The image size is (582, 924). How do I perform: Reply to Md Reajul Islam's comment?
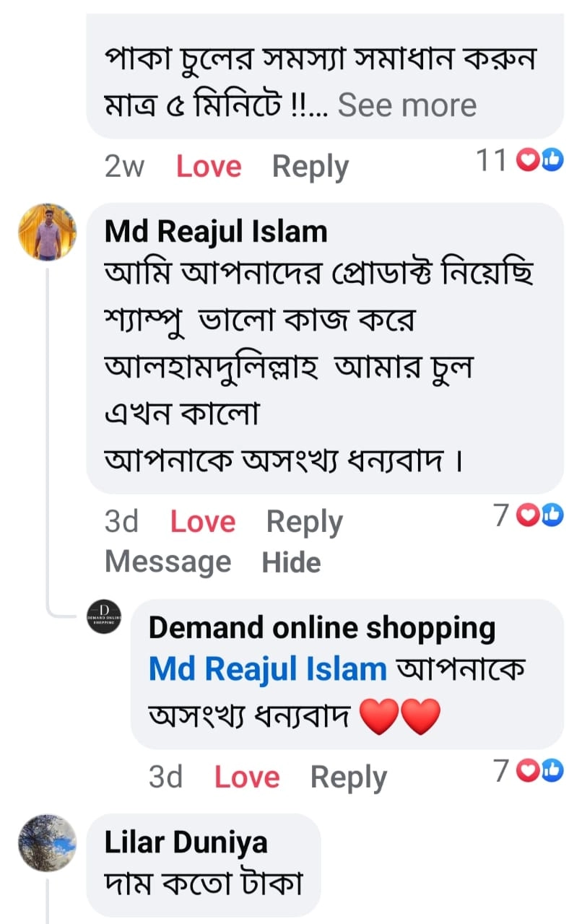click(304, 522)
